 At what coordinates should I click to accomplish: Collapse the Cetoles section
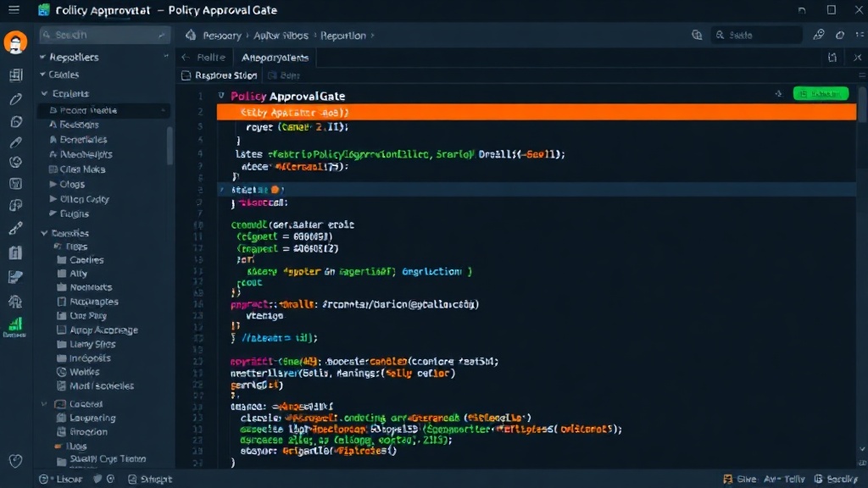click(x=42, y=75)
